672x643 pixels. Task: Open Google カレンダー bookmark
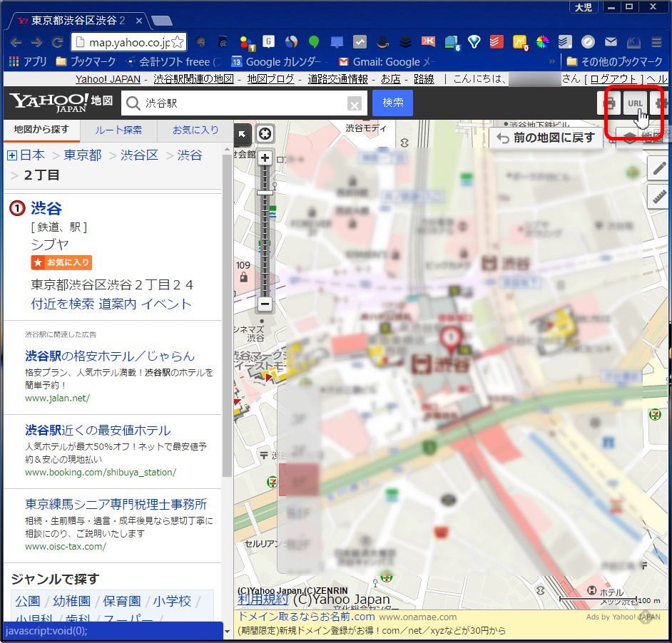(x=277, y=62)
